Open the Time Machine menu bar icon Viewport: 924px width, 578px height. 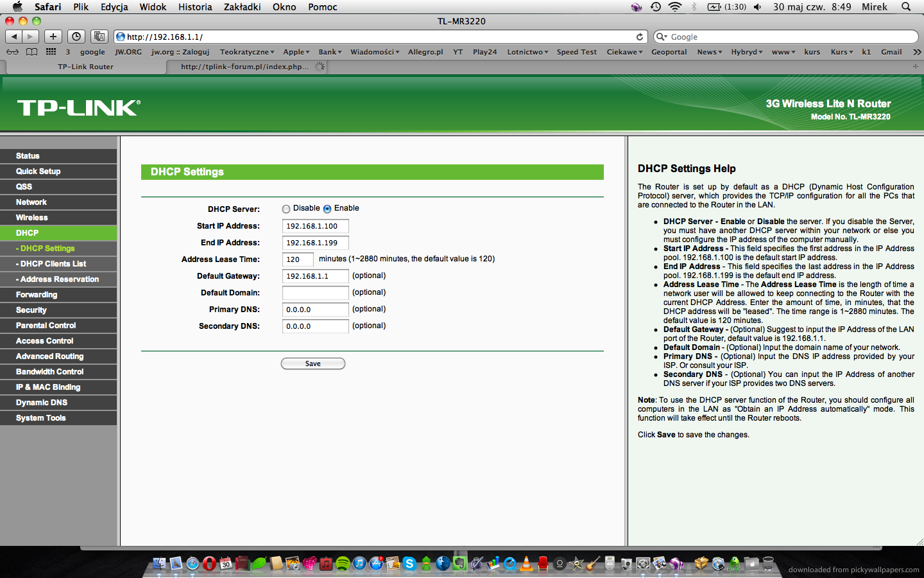click(655, 7)
